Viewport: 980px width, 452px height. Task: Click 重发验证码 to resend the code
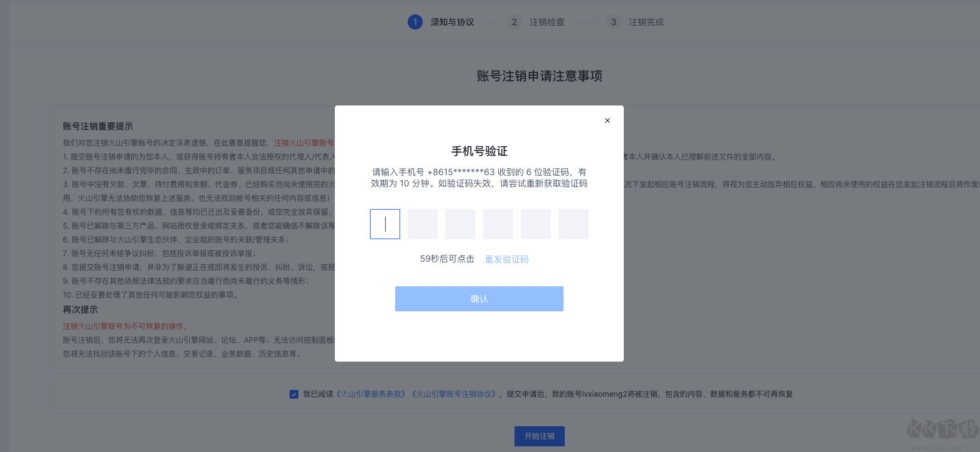(506, 259)
